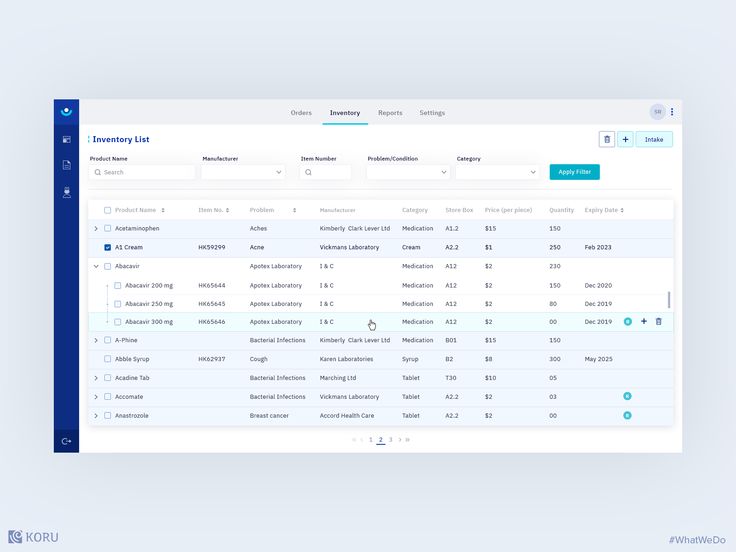Screen dimensions: 736x552
Task: Click the plus icon next to Intake
Action: pyautogui.click(x=625, y=139)
